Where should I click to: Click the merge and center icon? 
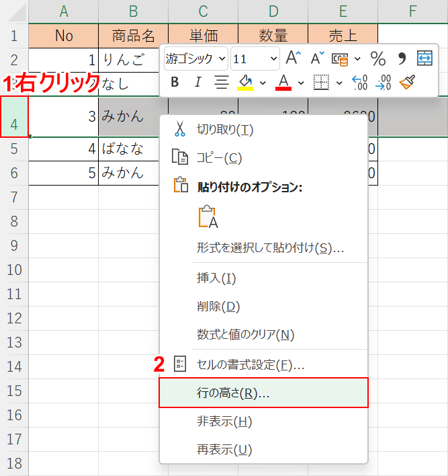click(425, 58)
